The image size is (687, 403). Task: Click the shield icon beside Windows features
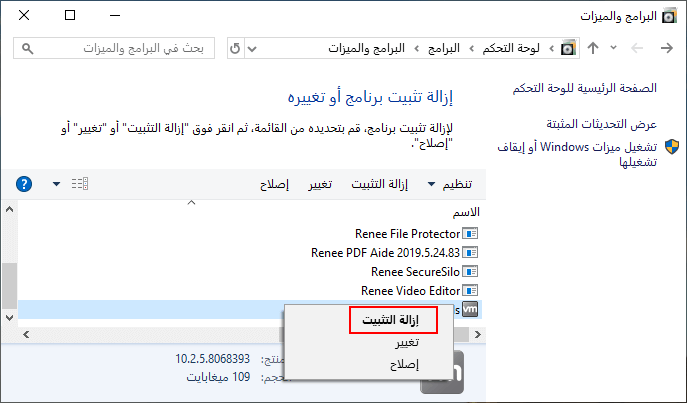pos(672,147)
